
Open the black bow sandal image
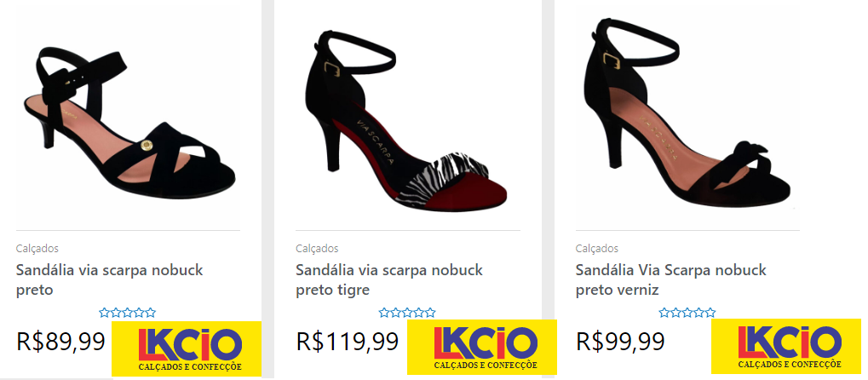tap(687, 112)
